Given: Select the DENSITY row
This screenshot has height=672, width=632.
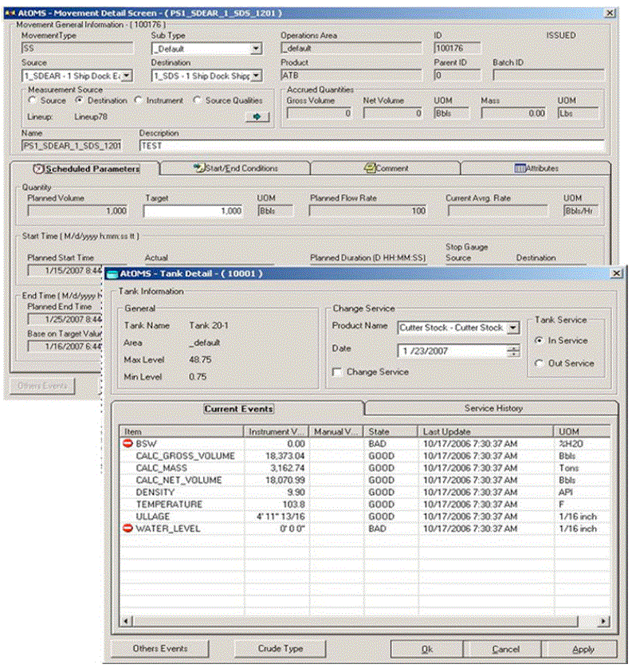Looking at the screenshot, I should point(365,492).
